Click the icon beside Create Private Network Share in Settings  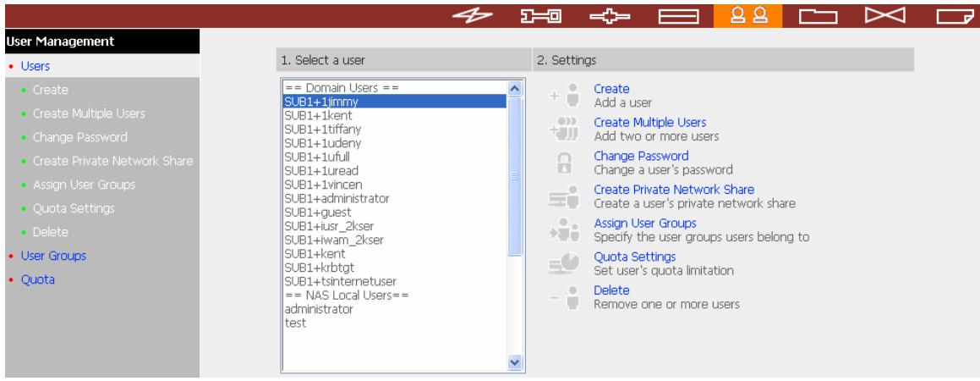[x=564, y=196]
